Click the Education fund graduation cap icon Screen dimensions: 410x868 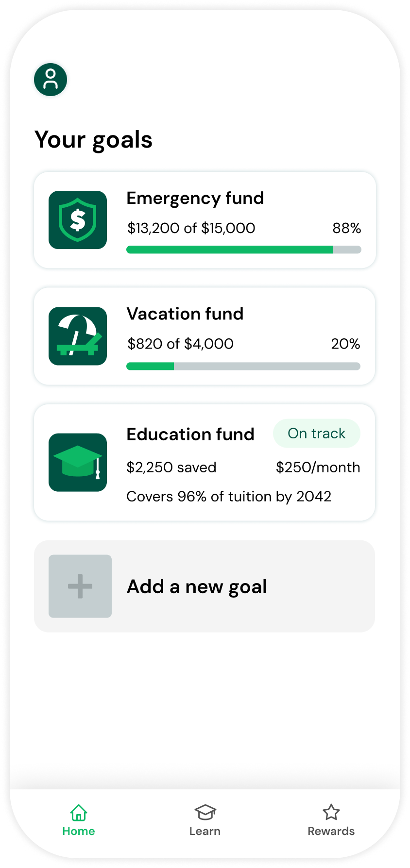[78, 462]
